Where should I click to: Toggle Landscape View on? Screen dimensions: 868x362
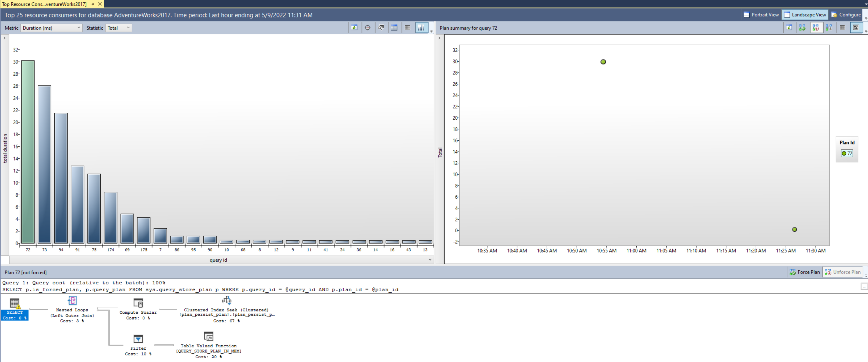pyautogui.click(x=805, y=15)
